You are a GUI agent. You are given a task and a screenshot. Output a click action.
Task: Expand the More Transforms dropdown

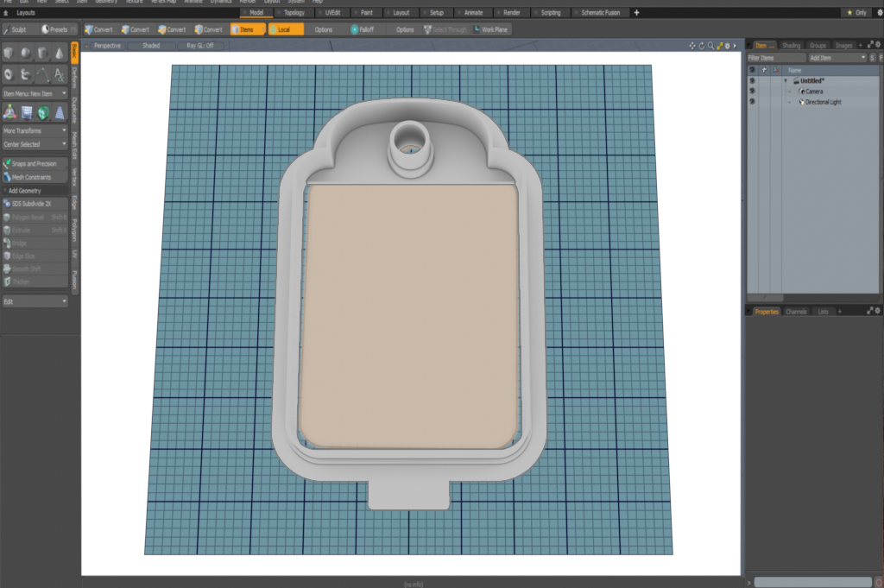35,130
